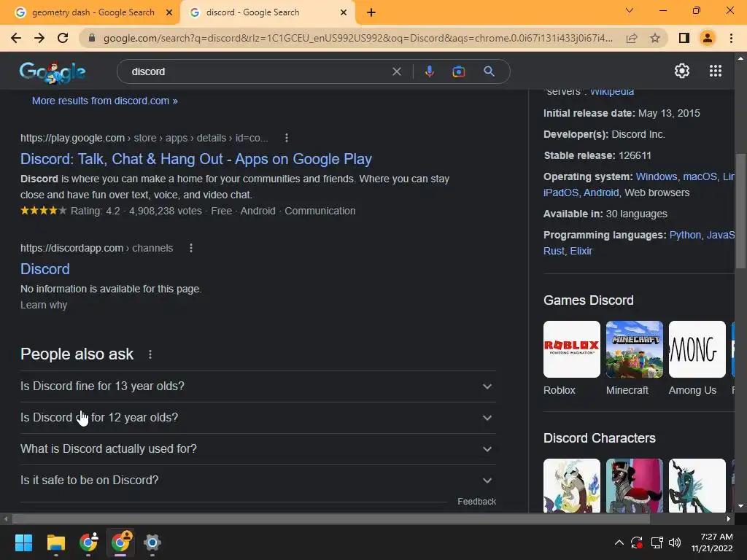Click the address bar URL
Image resolution: width=747 pixels, height=560 pixels.
pyautogui.click(x=357, y=38)
